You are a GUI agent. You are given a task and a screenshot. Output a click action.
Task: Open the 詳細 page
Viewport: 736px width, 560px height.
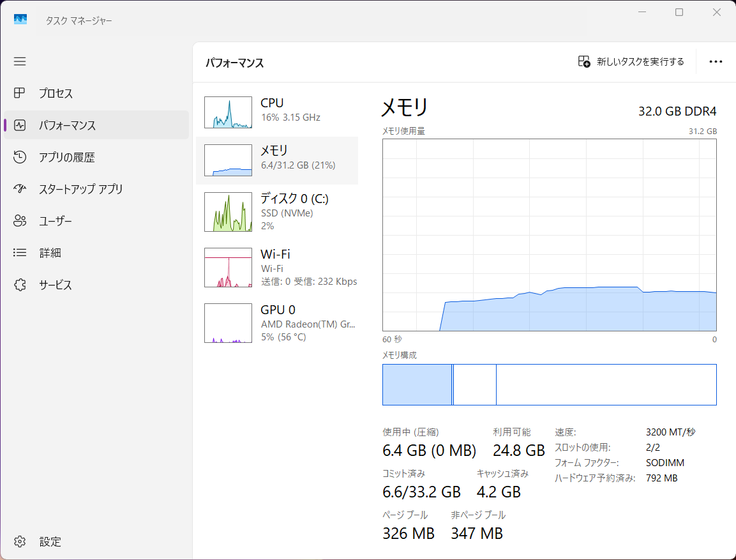pos(96,252)
